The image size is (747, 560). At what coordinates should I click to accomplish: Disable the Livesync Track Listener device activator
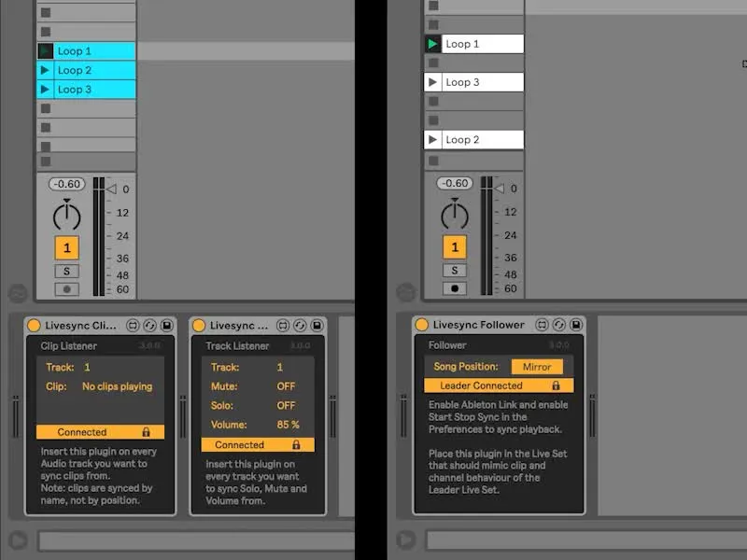pos(199,326)
